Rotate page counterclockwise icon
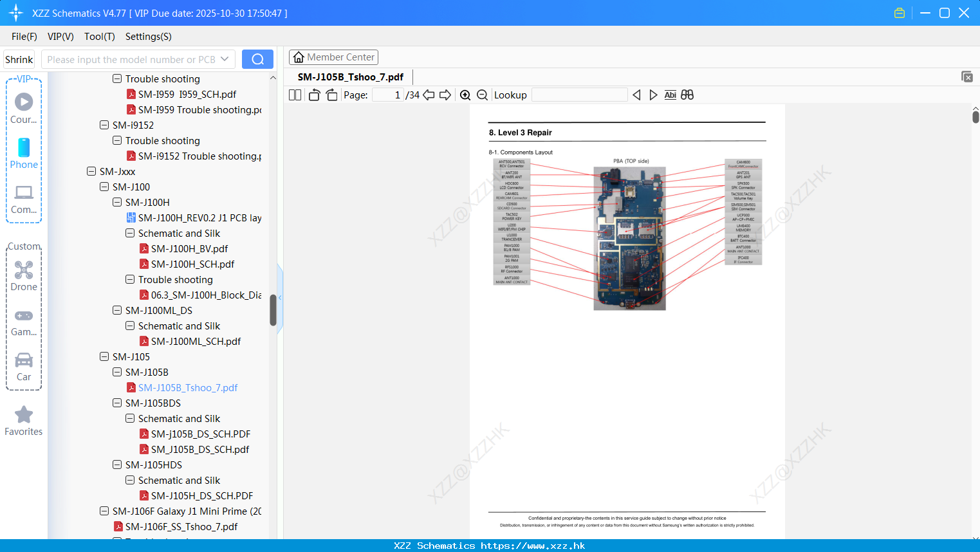Image resolution: width=980 pixels, height=552 pixels. [314, 95]
